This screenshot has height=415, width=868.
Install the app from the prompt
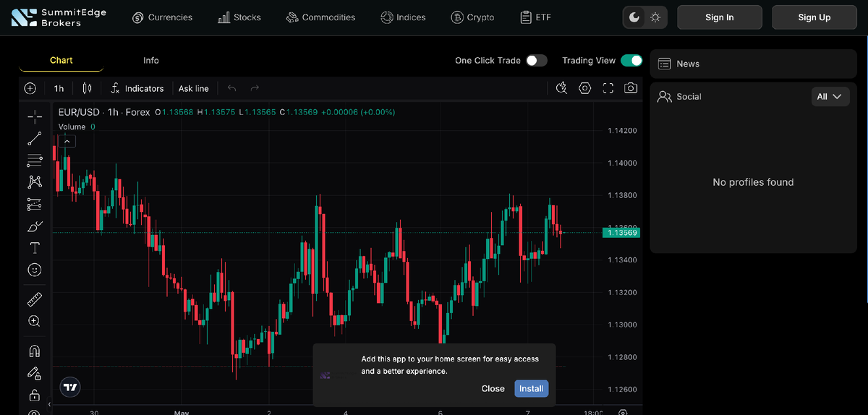pos(532,388)
